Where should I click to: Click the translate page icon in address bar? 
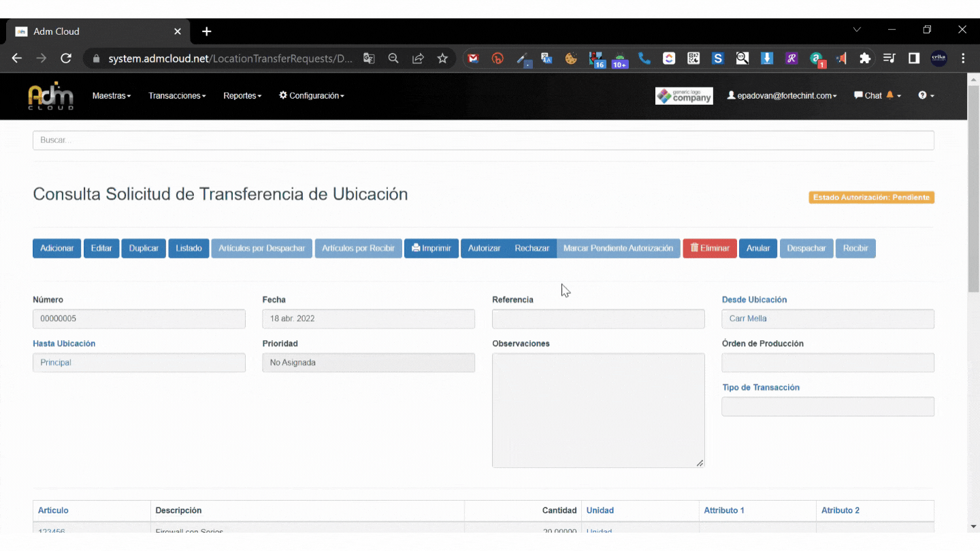[369, 59]
